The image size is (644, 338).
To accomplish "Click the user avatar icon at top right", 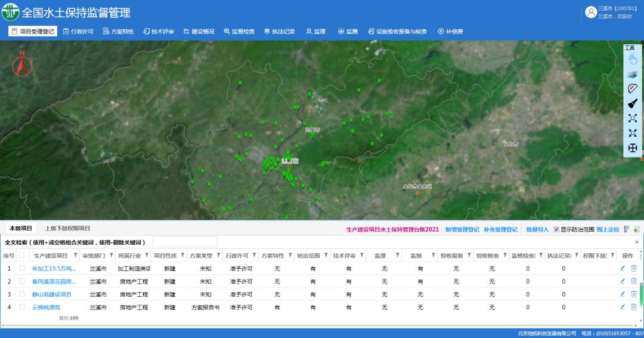I will tap(591, 12).
